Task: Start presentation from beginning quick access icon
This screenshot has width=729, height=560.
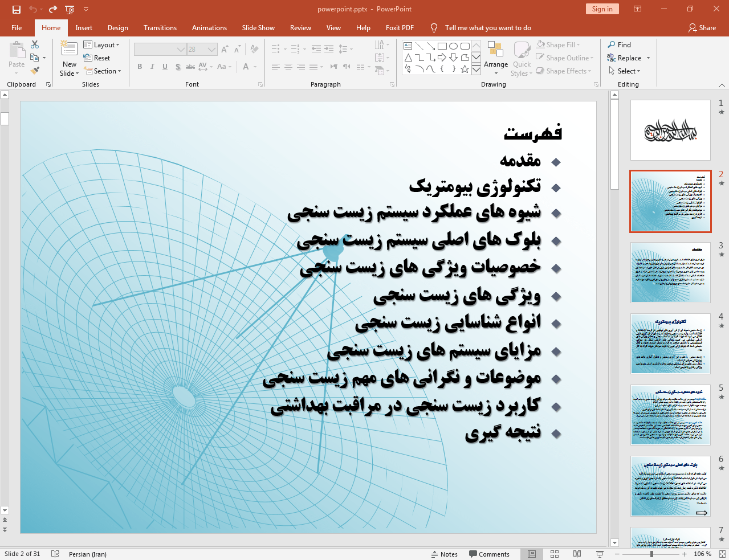Action: [70, 9]
